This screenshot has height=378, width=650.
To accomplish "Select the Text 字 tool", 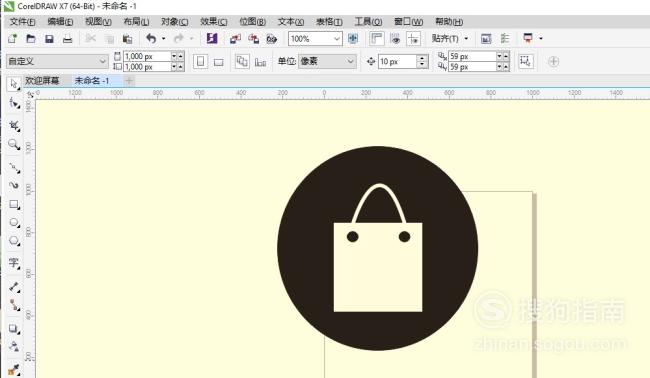I will coord(14,263).
